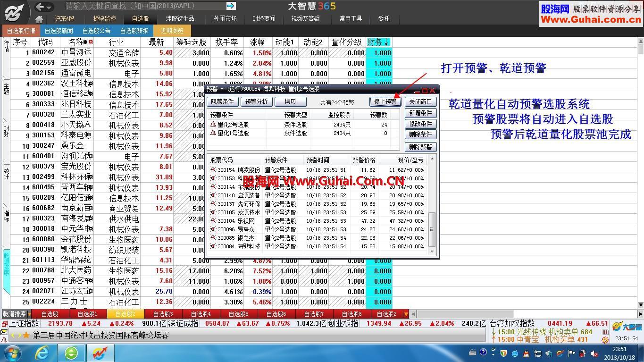
Task: Switch to 自选股1 bottom tab
Action: coord(88,314)
